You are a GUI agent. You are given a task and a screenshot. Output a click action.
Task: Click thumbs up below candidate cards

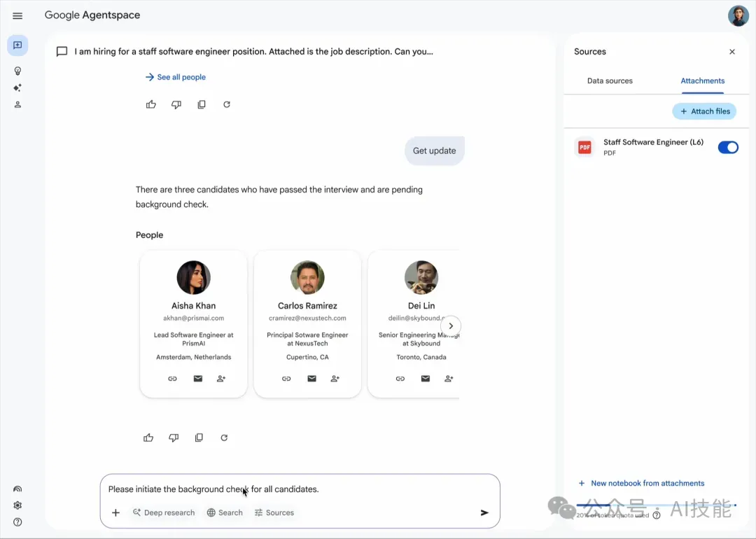tap(148, 437)
